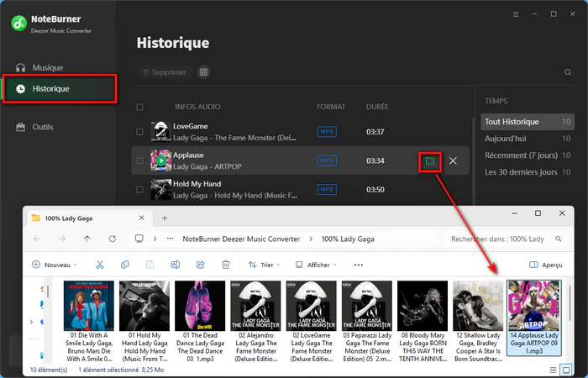Select 08 Bloody Mary Lady Gaga file

(x=423, y=321)
